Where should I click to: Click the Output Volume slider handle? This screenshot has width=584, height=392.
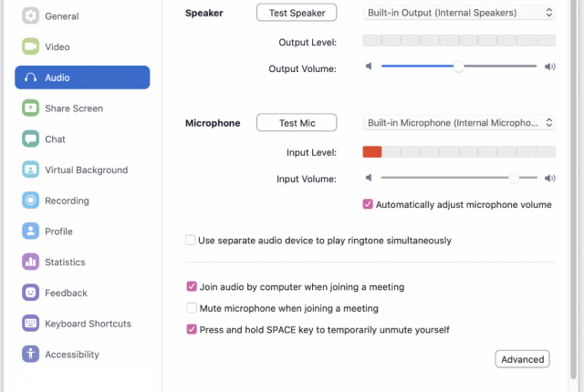[x=459, y=67]
